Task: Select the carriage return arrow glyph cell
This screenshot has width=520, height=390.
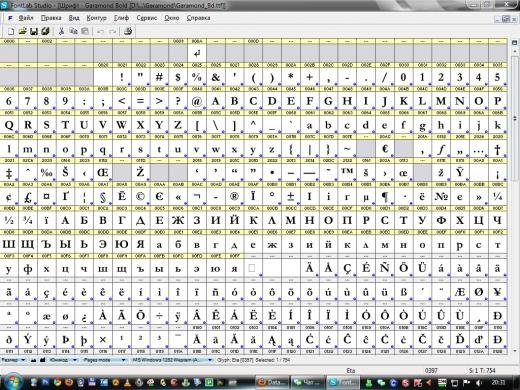Action: click(197, 53)
